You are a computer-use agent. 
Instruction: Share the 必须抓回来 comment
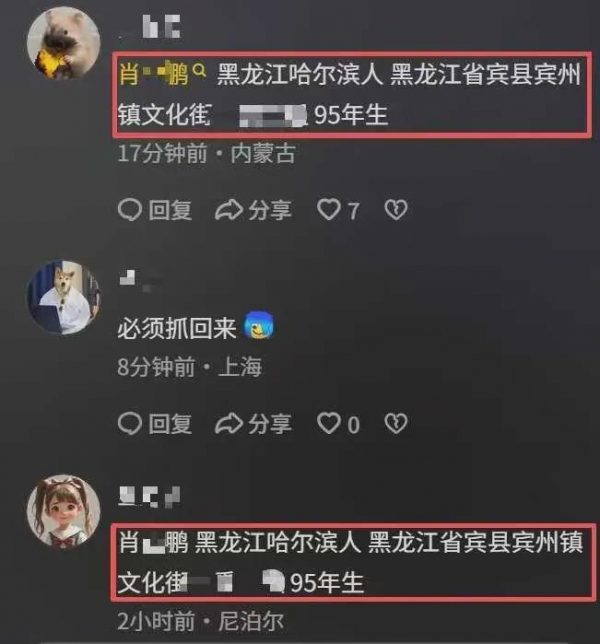click(x=253, y=423)
